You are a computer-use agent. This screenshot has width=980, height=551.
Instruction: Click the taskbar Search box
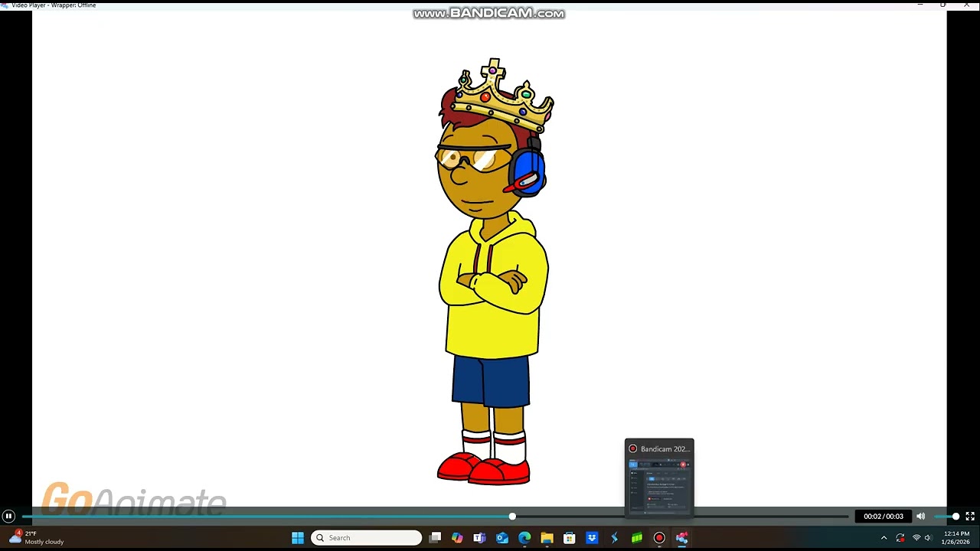pos(366,538)
